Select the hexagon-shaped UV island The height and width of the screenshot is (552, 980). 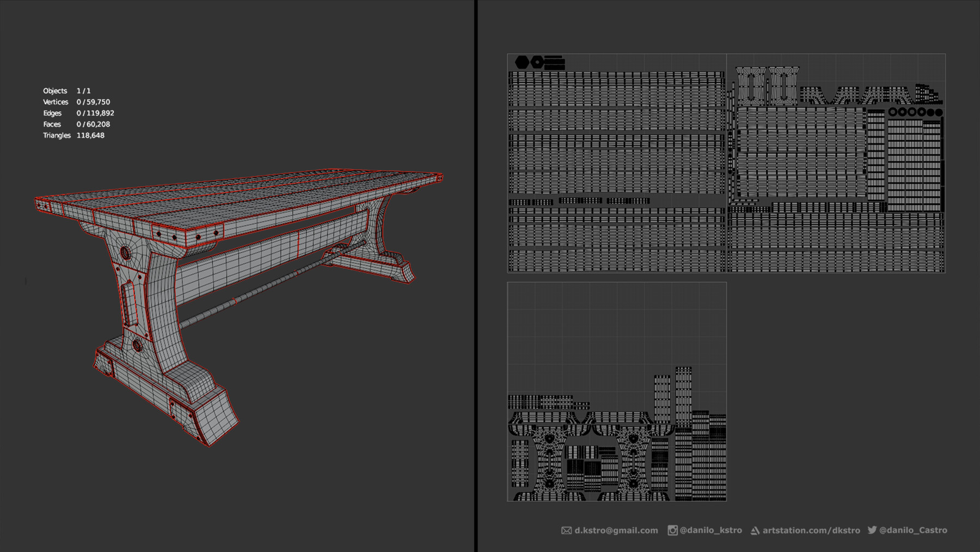(x=522, y=62)
